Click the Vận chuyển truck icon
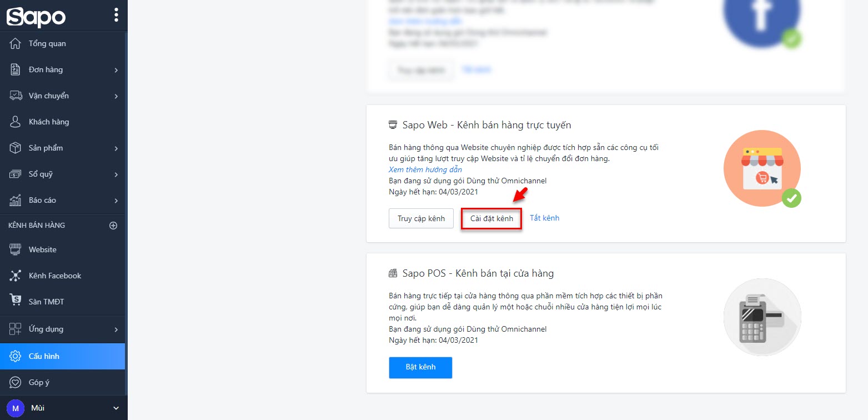 click(16, 96)
